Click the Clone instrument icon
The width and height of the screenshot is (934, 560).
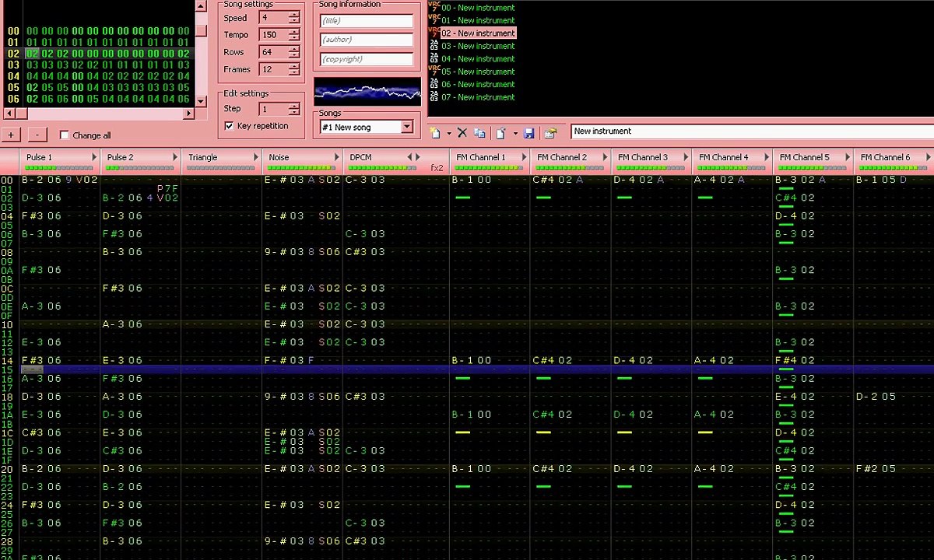coord(479,133)
